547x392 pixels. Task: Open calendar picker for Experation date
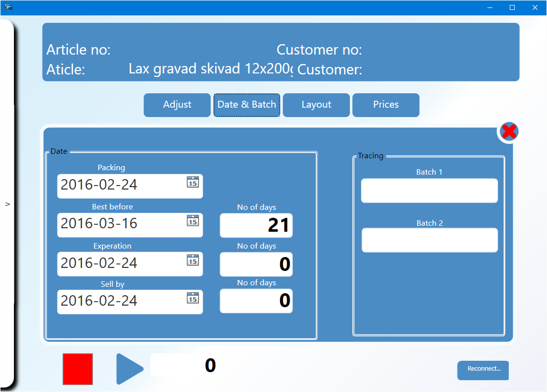click(x=193, y=260)
